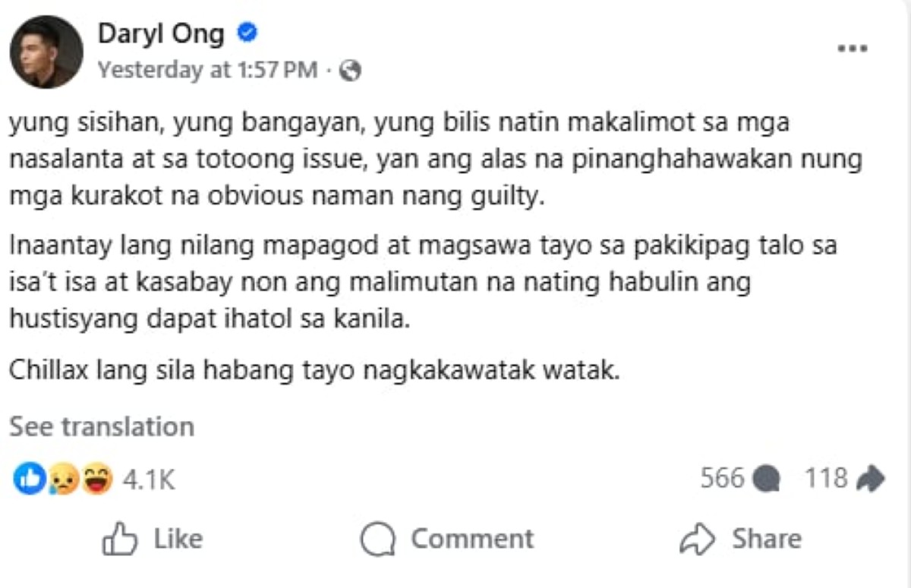911x588 pixels.
Task: Click the blue verified badge
Action: pos(247,33)
